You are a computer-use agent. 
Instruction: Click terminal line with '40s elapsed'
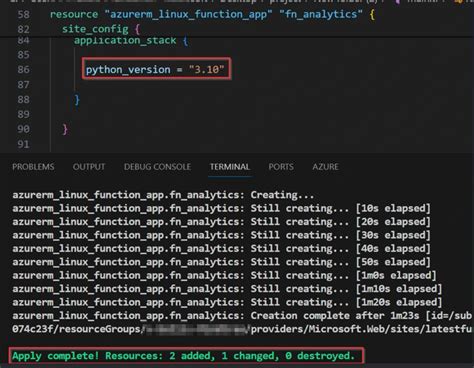[221, 249]
